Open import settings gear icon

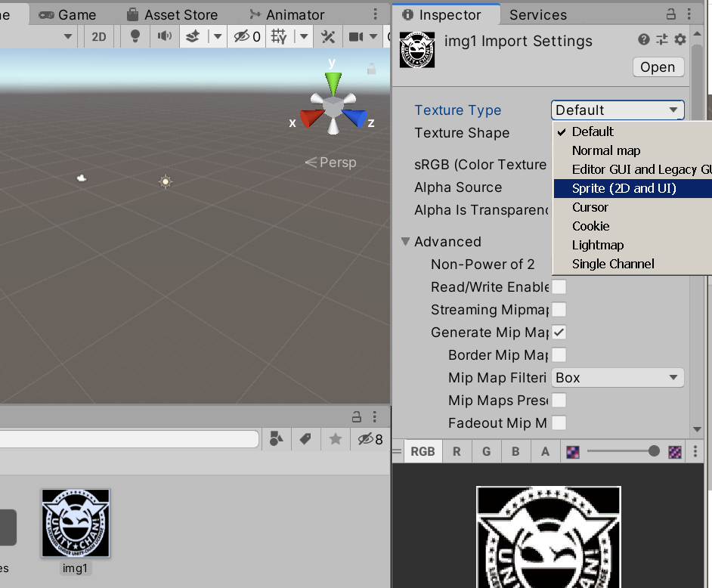(x=679, y=39)
